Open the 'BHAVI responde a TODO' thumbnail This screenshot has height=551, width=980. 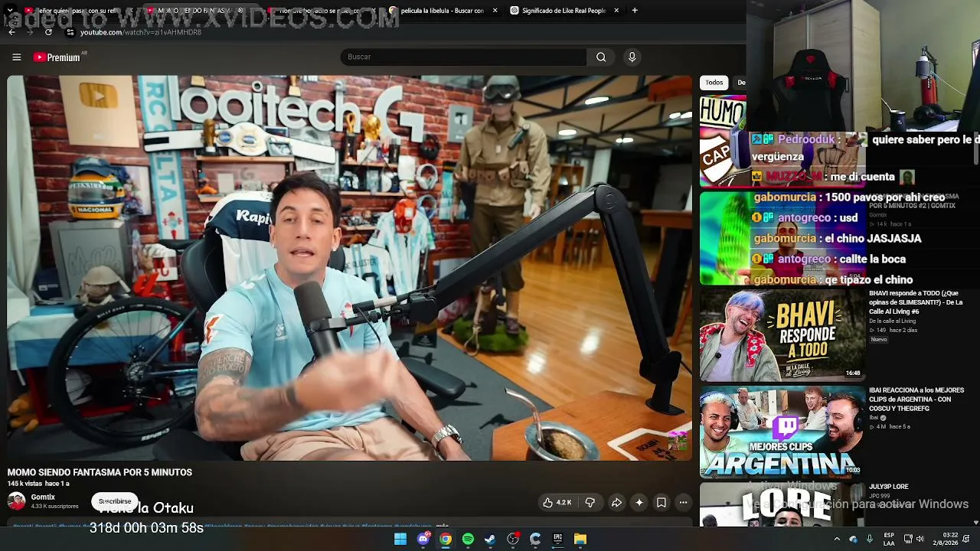[x=782, y=334]
